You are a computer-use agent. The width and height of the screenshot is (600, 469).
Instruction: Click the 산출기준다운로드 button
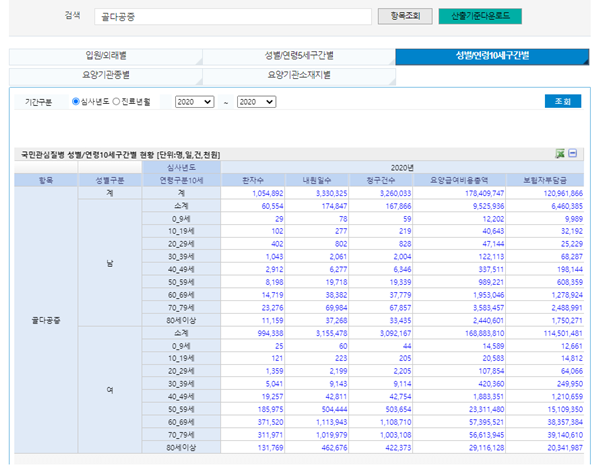(x=480, y=16)
